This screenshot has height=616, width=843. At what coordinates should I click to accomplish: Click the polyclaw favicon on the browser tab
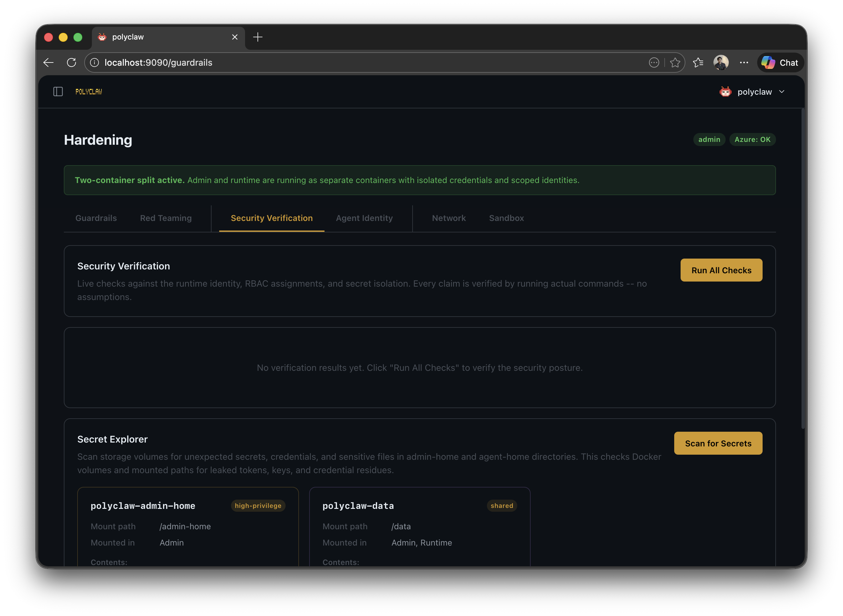click(x=102, y=37)
